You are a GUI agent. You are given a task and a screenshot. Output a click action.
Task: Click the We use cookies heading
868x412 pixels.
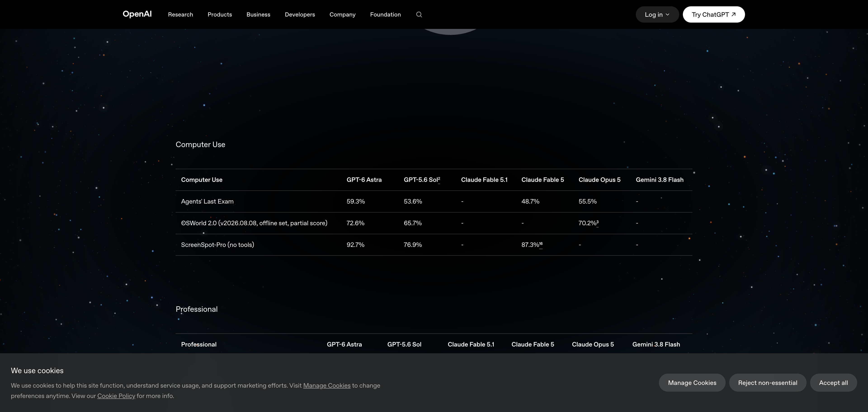[37, 371]
